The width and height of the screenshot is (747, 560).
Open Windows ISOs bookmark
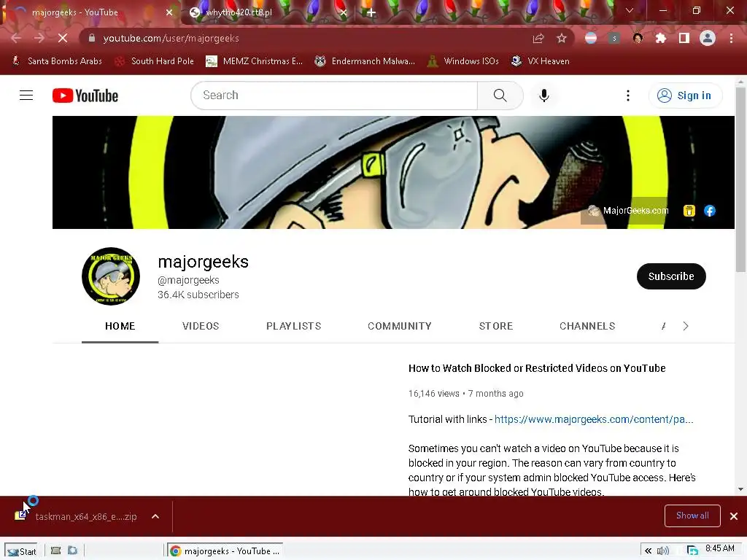(x=463, y=61)
